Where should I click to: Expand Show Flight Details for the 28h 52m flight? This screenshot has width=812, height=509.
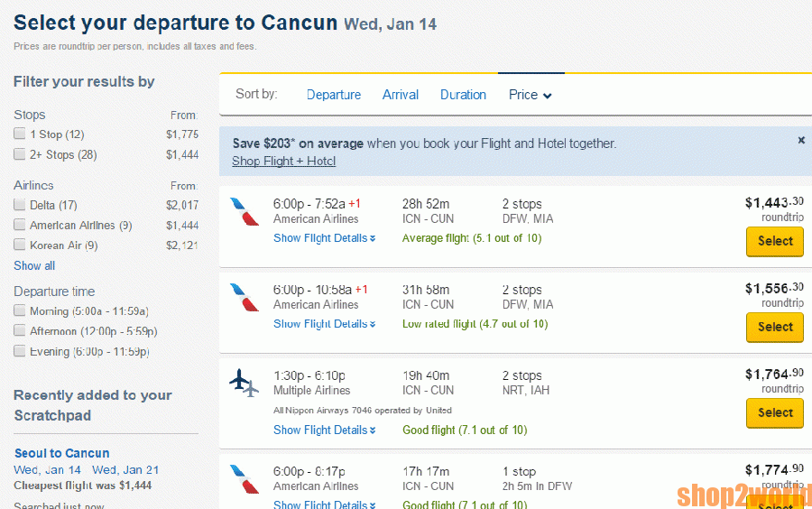click(324, 238)
